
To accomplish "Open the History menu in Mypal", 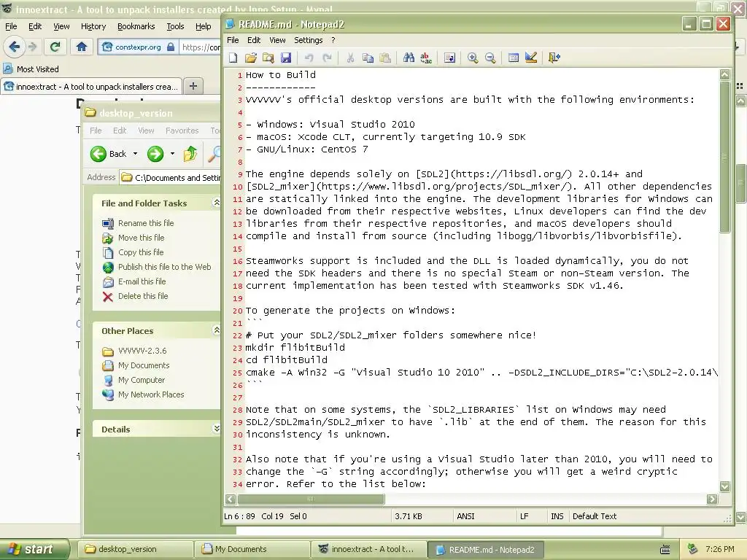I will 93,27.
